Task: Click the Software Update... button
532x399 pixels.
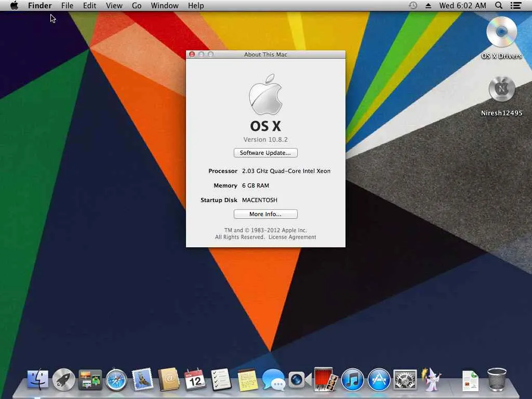Action: pyautogui.click(x=265, y=153)
